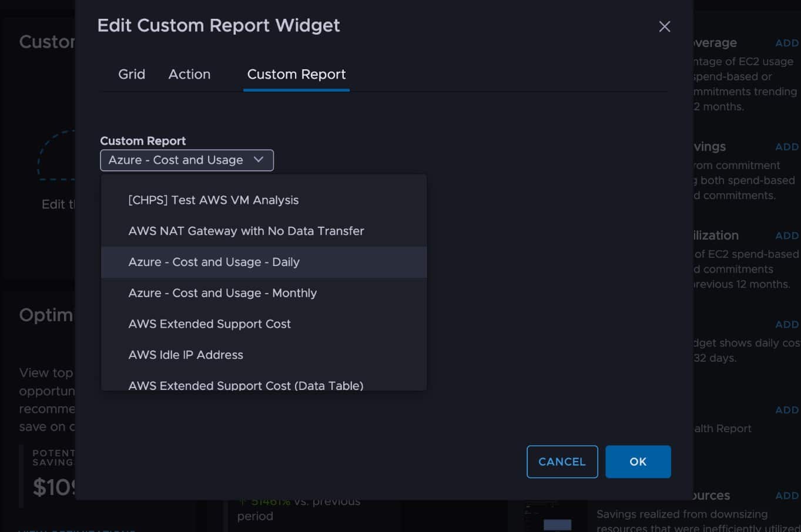801x532 pixels.
Task: Collapse the Custom Report dropdown showing Azure - Cost and Usage
Action: [187, 160]
